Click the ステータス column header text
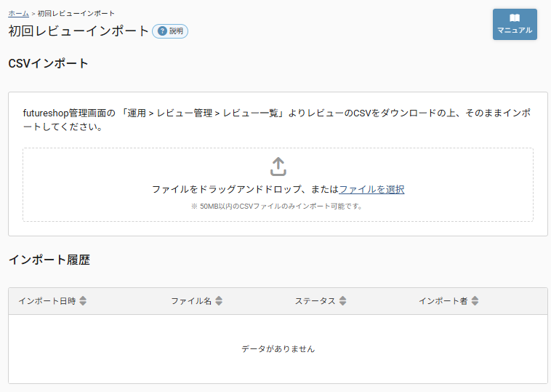The width and height of the screenshot is (551, 392). (x=315, y=301)
